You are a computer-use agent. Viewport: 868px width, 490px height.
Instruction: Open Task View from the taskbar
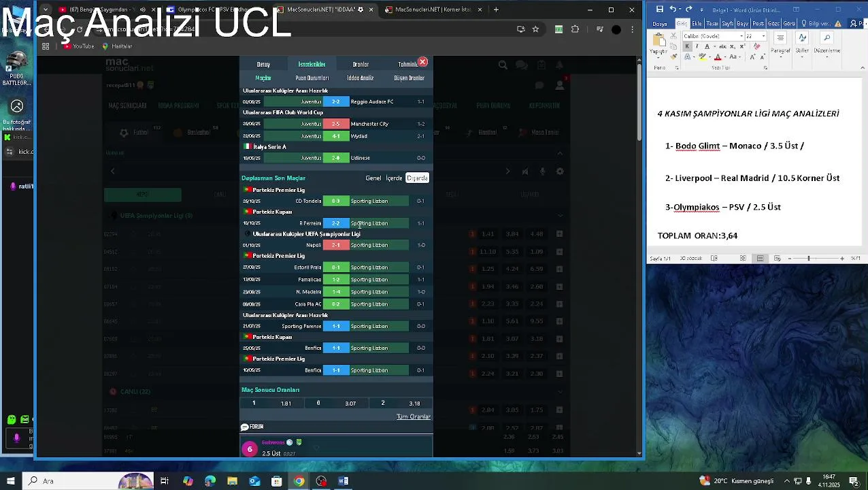165,481
